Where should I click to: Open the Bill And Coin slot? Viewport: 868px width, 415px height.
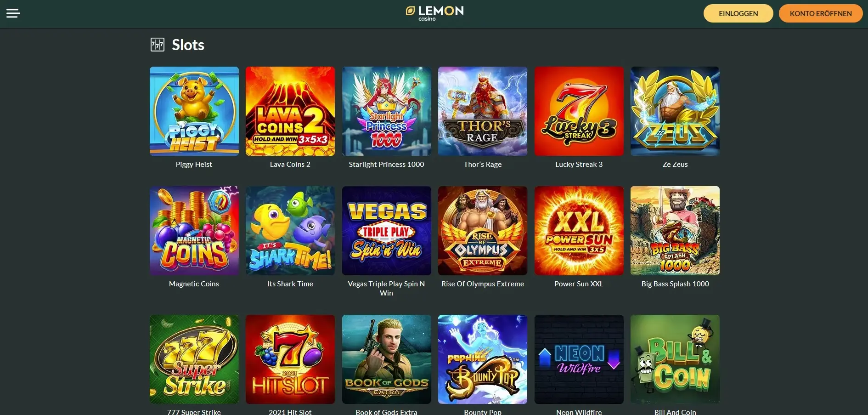675,359
